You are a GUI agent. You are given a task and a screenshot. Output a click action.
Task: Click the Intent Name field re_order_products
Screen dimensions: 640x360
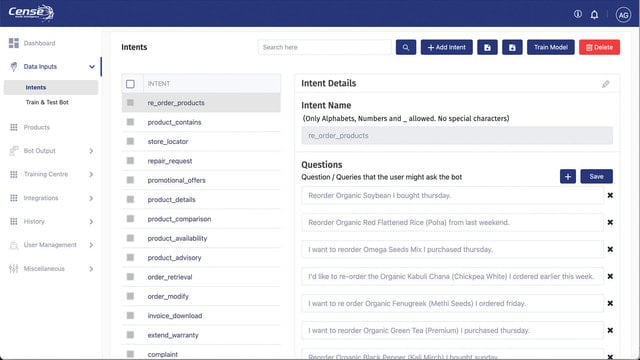pos(457,136)
